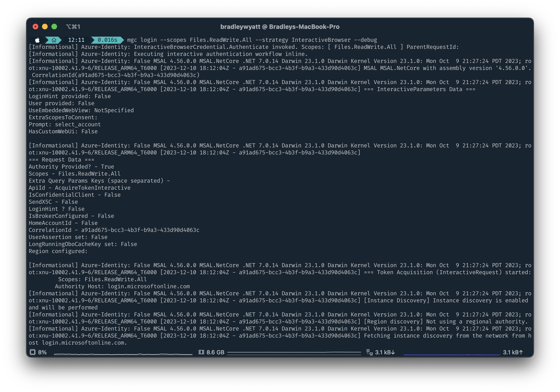Click the yellow minimize window button
Screen dimensions: 560x392
pos(45,27)
